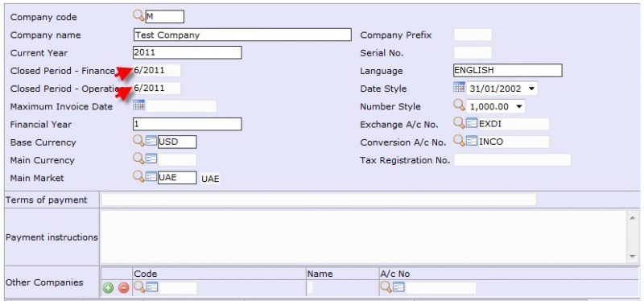Click the Current Year field
Screen dimensions: 644x301
[x=188, y=52]
